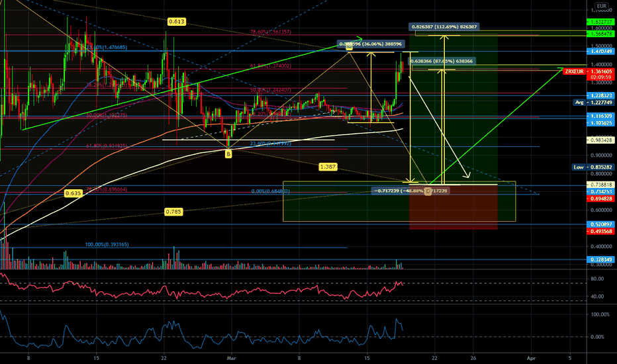Click the 40.00 level on RSI scale
The width and height of the screenshot is (617, 364).
597,296
